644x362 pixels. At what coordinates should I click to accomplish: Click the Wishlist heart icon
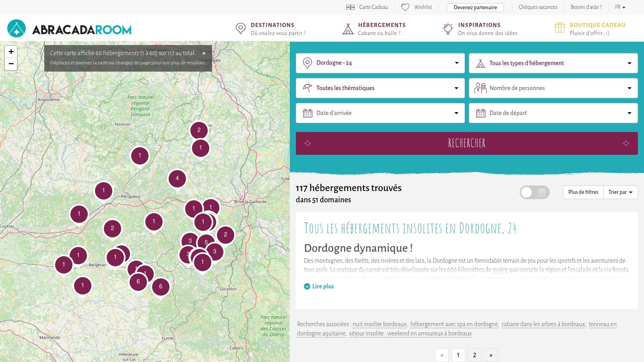pos(405,7)
